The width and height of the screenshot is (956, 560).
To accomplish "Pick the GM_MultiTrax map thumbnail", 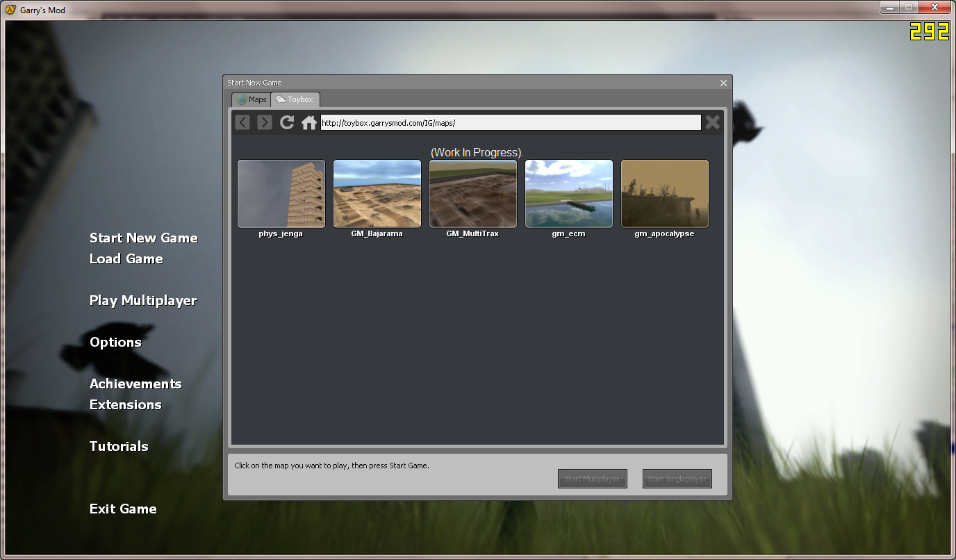I will click(472, 194).
